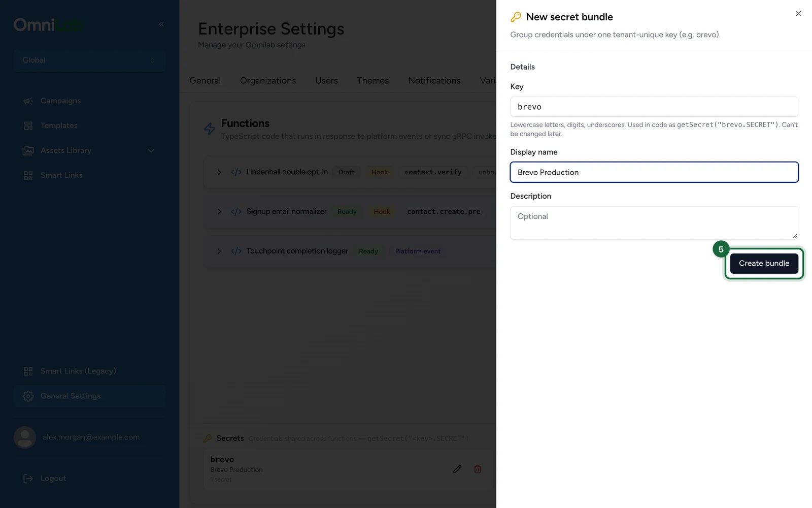Focus the Key input field containing brevo
The width and height of the screenshot is (812, 508).
click(x=654, y=107)
